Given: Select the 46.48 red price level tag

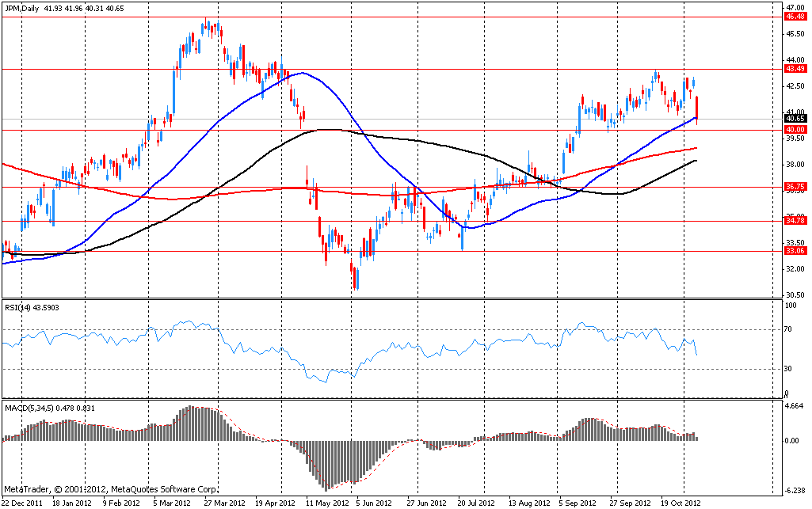Looking at the screenshot, I should tap(795, 16).
